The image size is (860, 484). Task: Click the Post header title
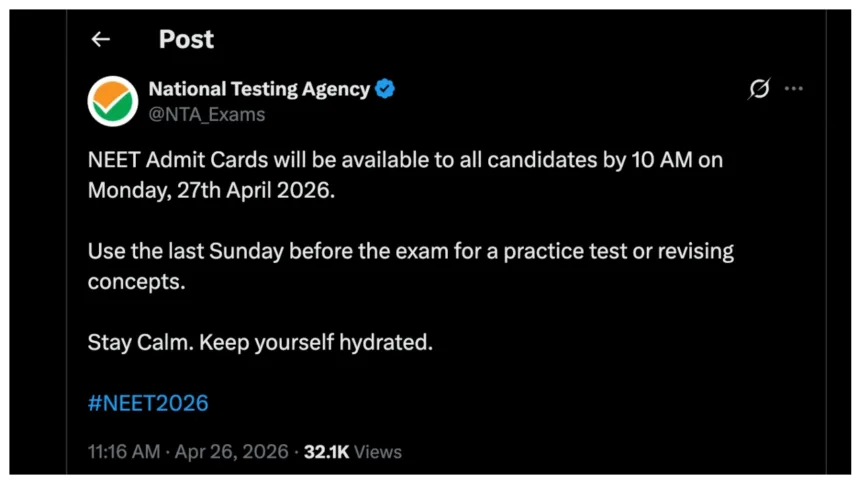pyautogui.click(x=186, y=39)
